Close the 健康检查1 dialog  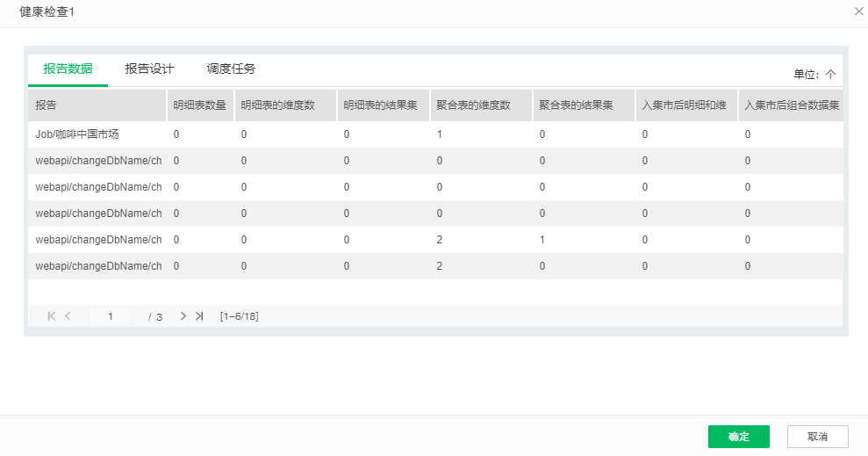(x=858, y=11)
